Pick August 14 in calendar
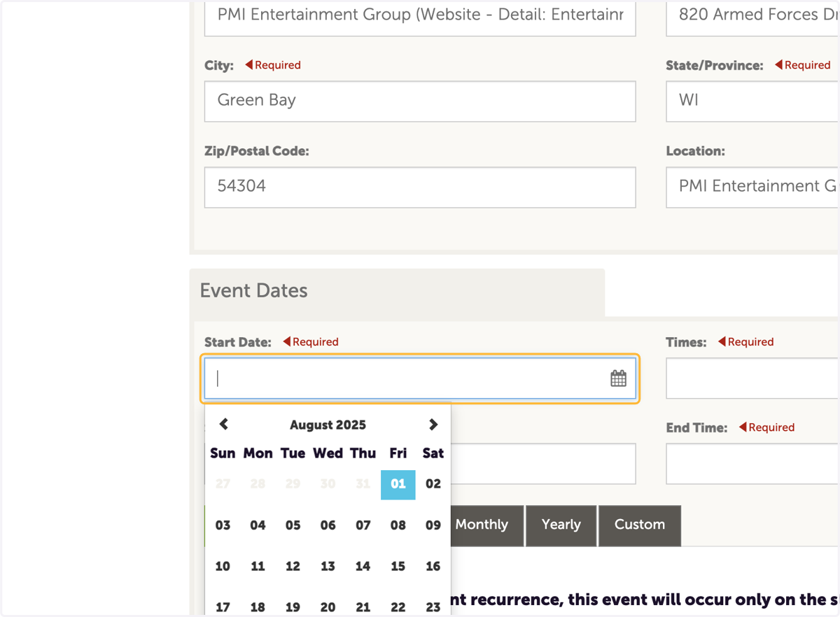840x617 pixels. [x=363, y=567]
